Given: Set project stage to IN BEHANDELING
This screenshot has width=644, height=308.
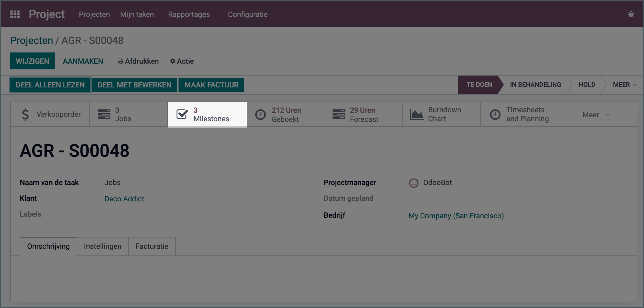Looking at the screenshot, I should tap(535, 85).
